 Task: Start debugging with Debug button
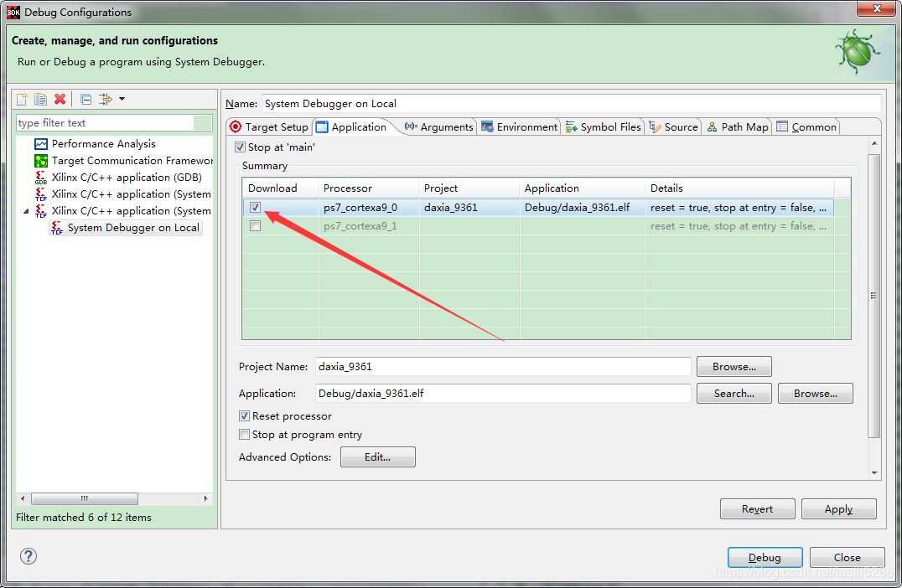coord(765,558)
